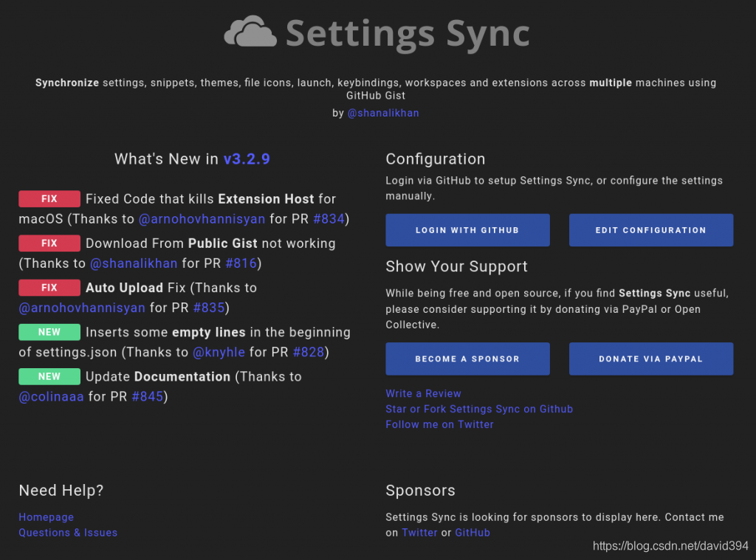Open the Write a Review link
756x560 pixels.
click(x=423, y=393)
